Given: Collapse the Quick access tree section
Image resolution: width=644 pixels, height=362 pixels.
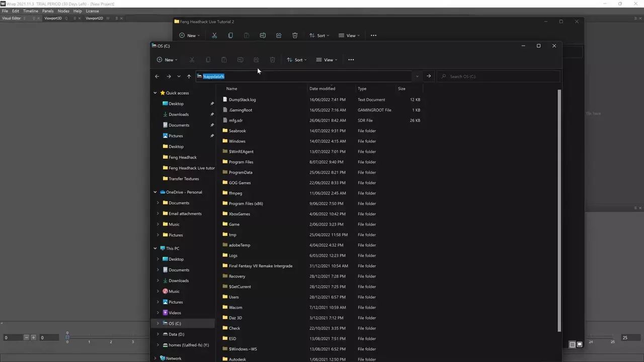Looking at the screenshot, I should (155, 93).
